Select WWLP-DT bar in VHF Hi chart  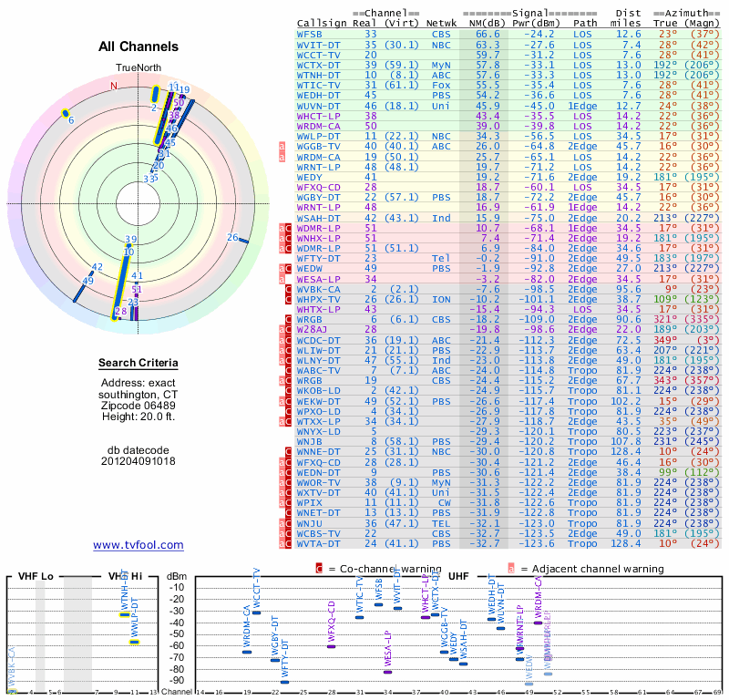pos(134,643)
